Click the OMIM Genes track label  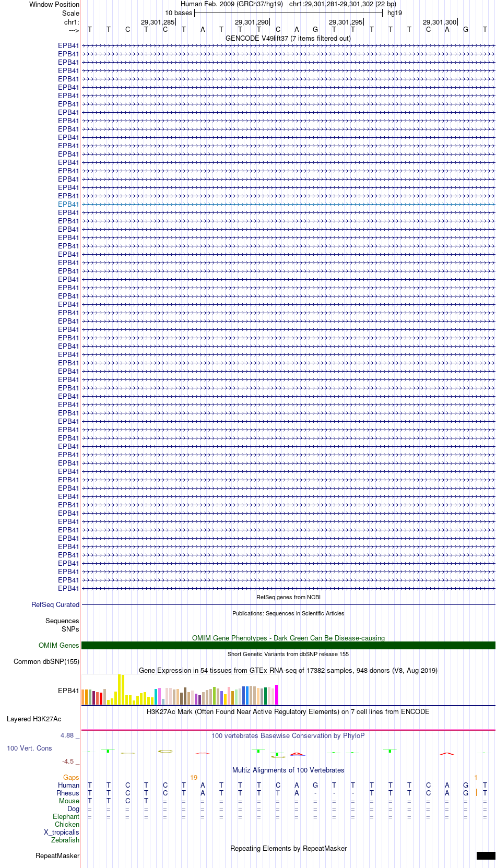(x=59, y=645)
